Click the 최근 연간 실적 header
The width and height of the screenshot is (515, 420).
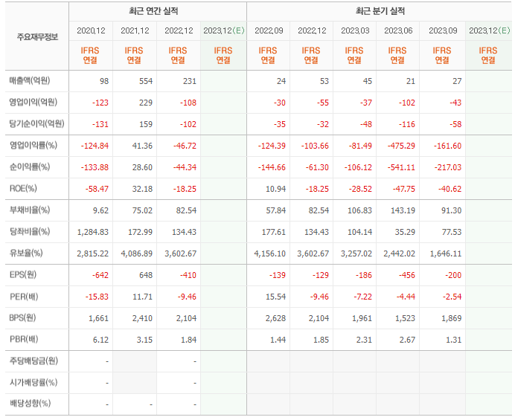point(153,11)
